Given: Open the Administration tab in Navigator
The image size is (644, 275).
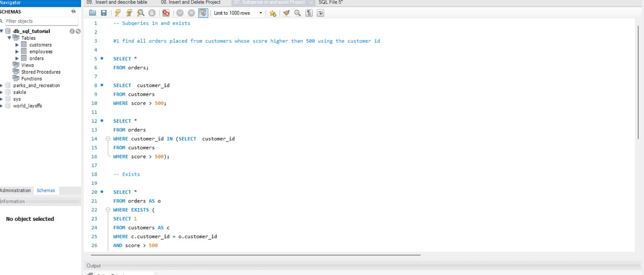Looking at the screenshot, I should 16,190.
